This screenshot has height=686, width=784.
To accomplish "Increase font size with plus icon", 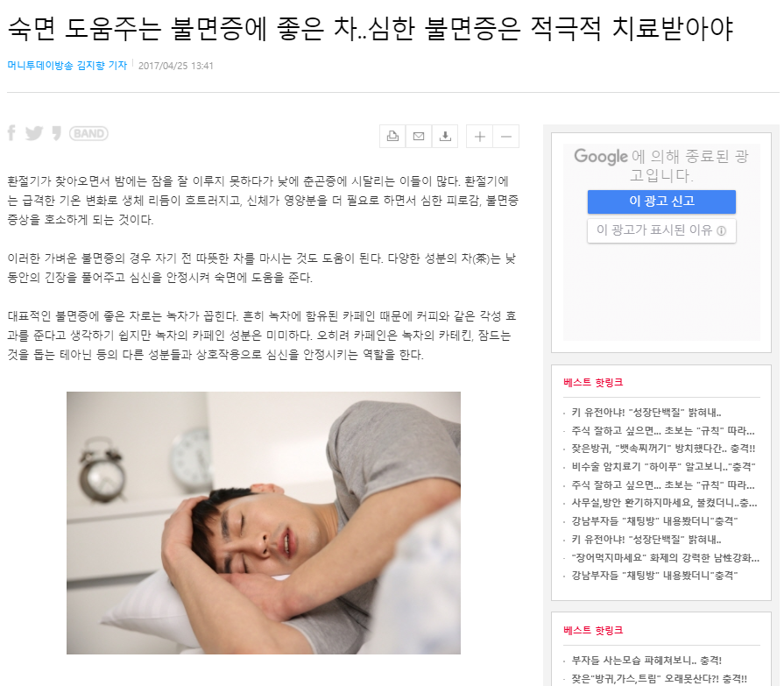I will pos(479,136).
